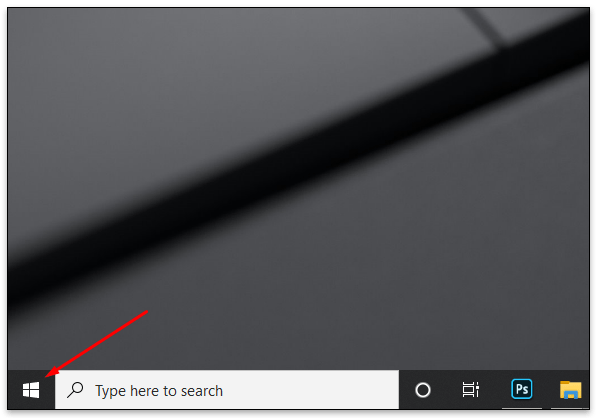Click the running indicator under the Photoshop icon
Screen dimensions: 598x418
pyautogui.click(x=521, y=408)
